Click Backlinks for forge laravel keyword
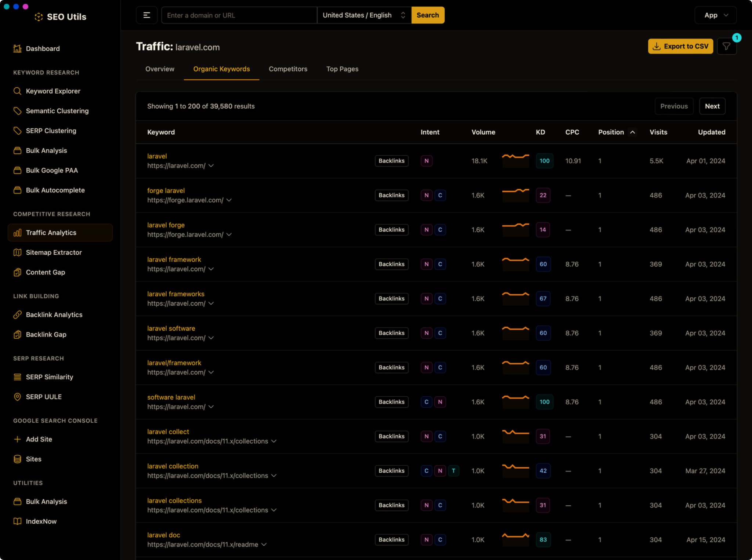This screenshot has width=752, height=560. tap(391, 195)
